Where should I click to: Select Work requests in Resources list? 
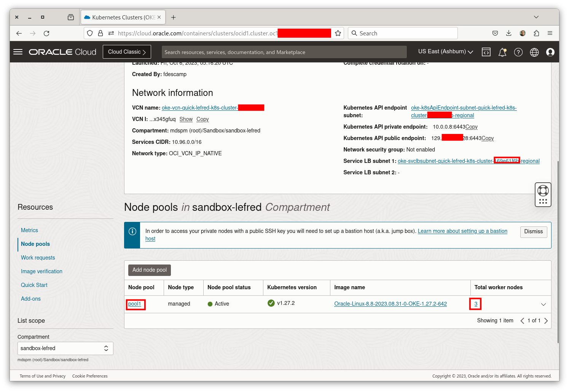coord(38,258)
